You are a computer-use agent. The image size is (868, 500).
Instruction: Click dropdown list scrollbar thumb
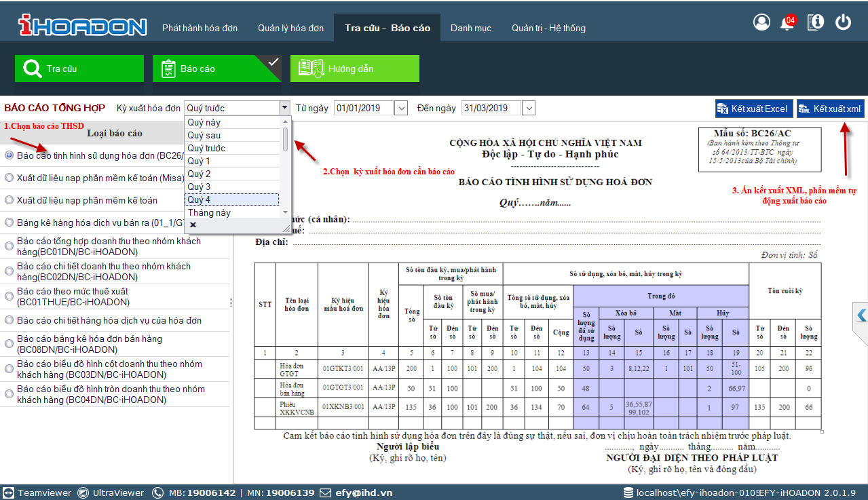coord(286,139)
